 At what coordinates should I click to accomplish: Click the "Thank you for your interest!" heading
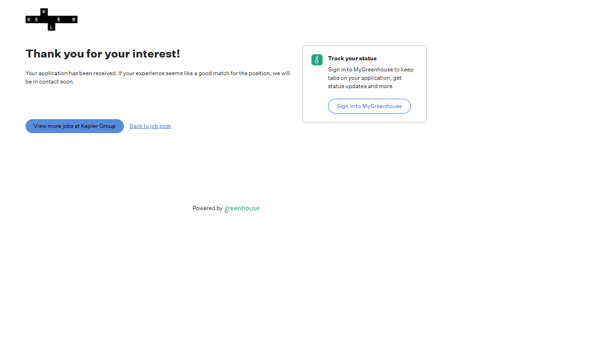pos(103,54)
